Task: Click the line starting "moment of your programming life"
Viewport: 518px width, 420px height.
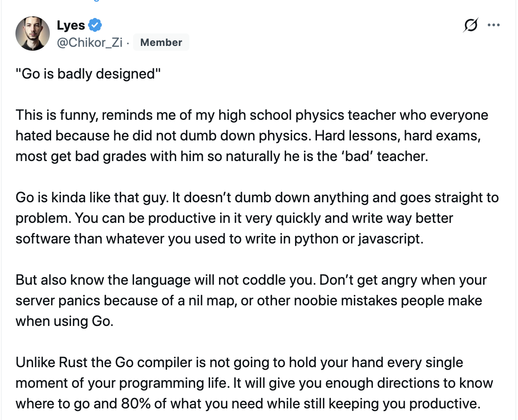Action: 254,383
